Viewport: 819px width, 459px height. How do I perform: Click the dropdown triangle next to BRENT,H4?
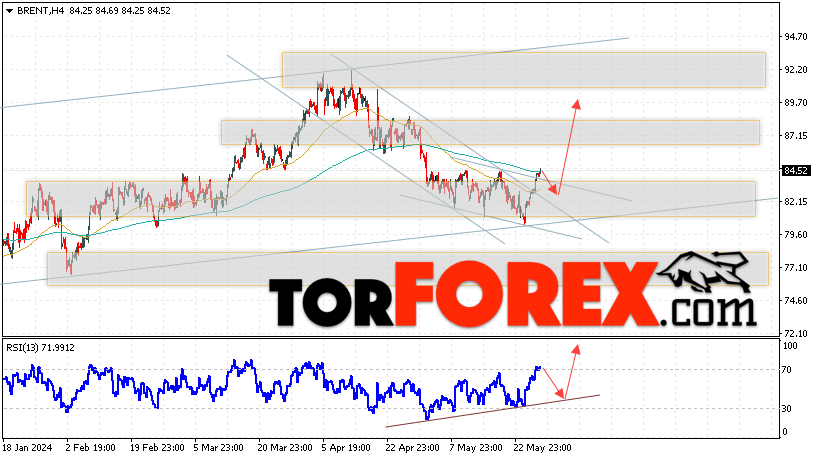pos(9,11)
